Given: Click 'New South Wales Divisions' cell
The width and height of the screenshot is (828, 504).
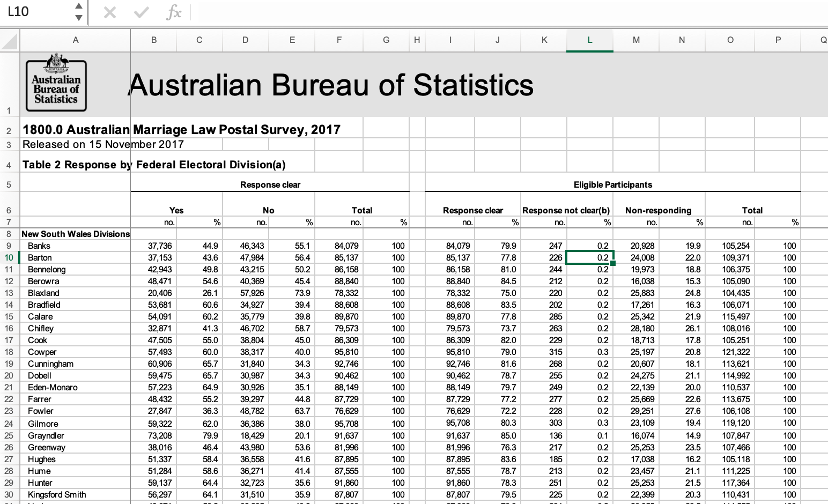Looking at the screenshot, I should 76,234.
